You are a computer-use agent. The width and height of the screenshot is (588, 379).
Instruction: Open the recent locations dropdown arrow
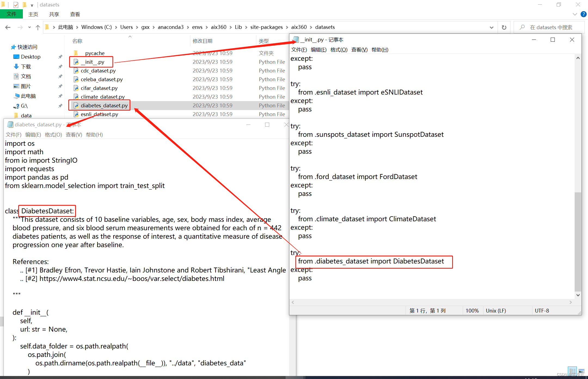click(x=29, y=27)
